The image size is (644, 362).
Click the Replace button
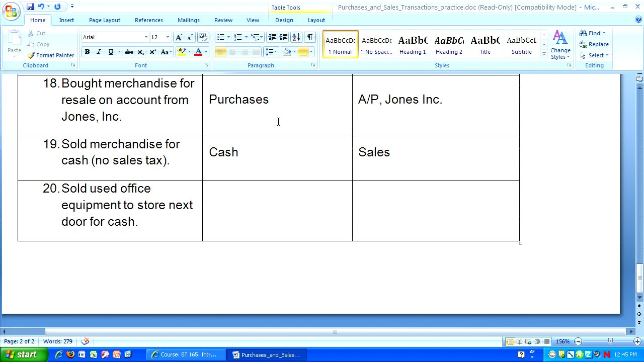(x=594, y=44)
